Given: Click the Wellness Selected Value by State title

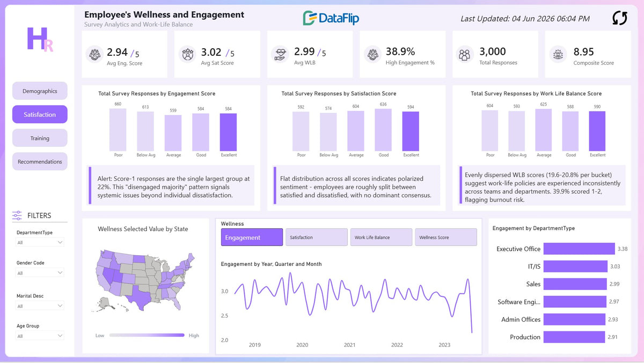Looking at the screenshot, I should pos(143,229).
